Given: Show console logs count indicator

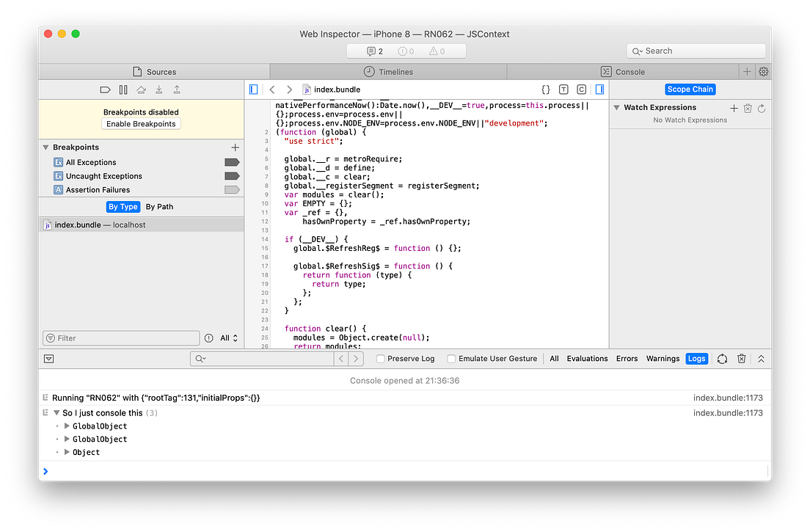Looking at the screenshot, I should coord(374,51).
